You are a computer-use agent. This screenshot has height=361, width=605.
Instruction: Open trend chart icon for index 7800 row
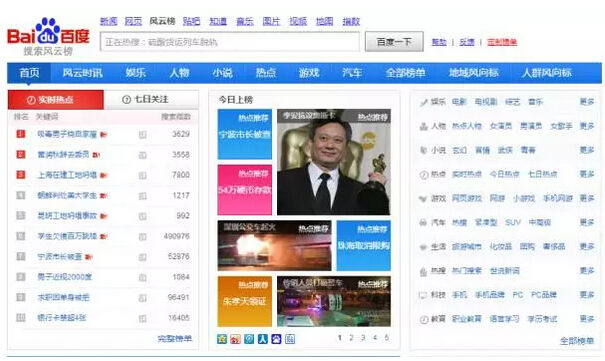click(x=142, y=175)
